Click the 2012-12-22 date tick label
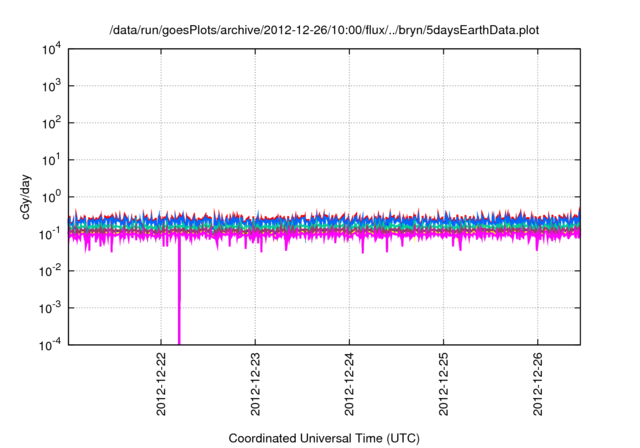The image size is (640, 448). (x=161, y=384)
